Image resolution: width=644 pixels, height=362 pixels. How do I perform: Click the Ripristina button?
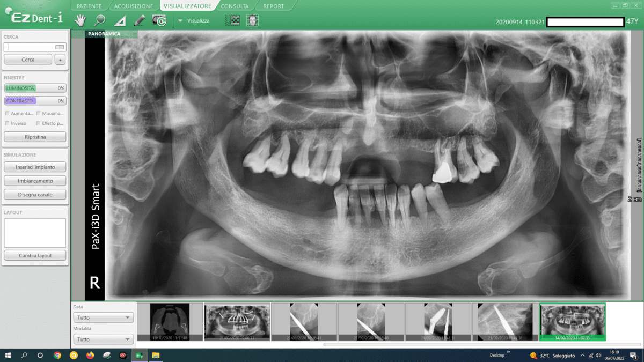point(35,137)
